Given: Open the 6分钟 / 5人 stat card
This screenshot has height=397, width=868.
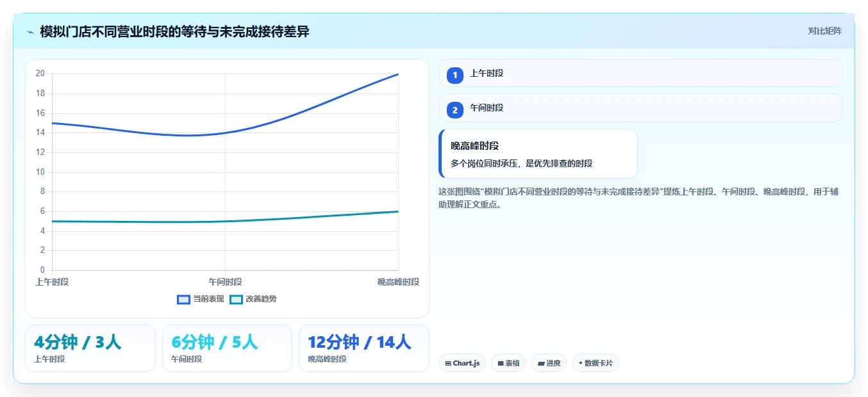Looking at the screenshot, I should point(227,348).
